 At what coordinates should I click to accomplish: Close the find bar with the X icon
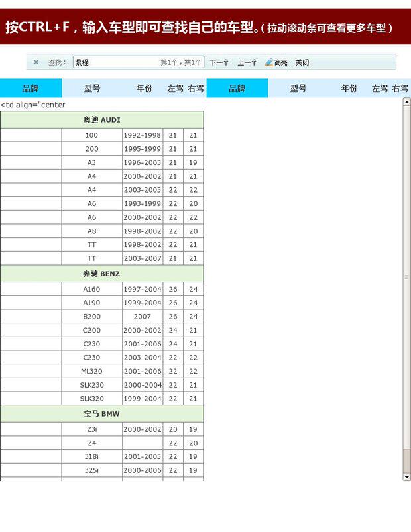point(36,62)
